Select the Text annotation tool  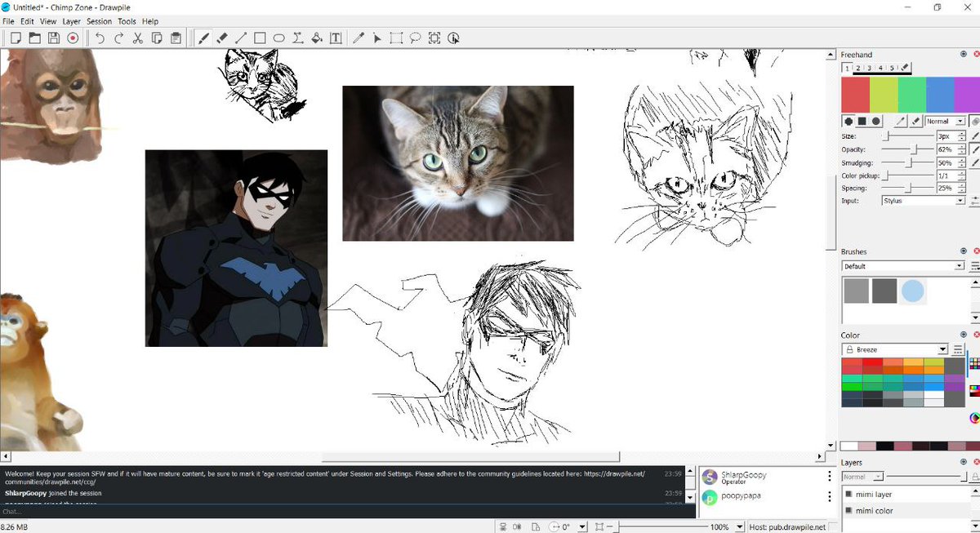coord(335,38)
